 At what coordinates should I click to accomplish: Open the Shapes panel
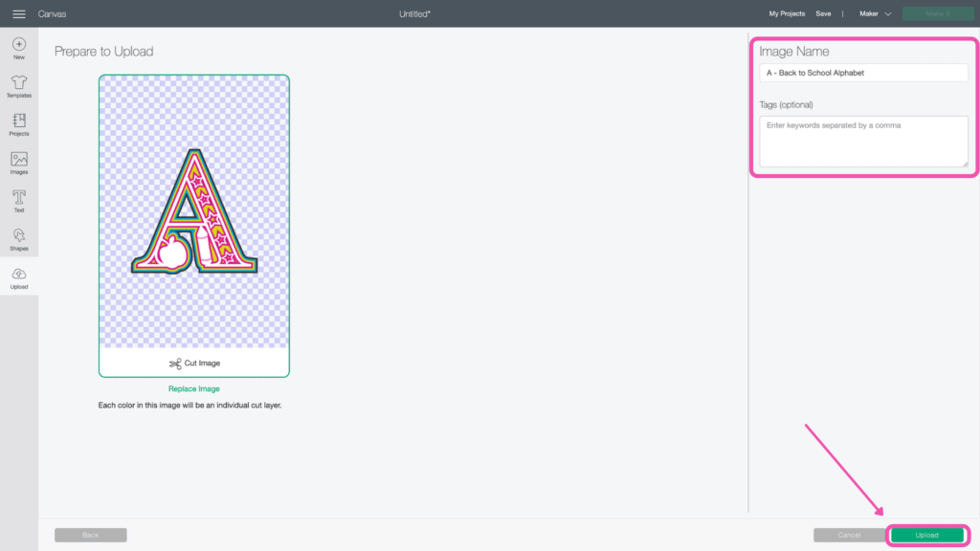(x=19, y=239)
